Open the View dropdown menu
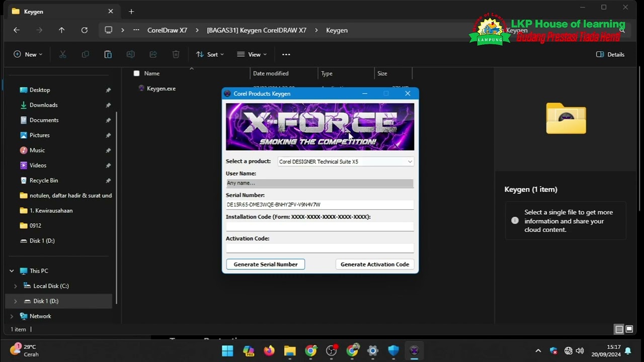The height and width of the screenshot is (362, 644). [x=252, y=54]
